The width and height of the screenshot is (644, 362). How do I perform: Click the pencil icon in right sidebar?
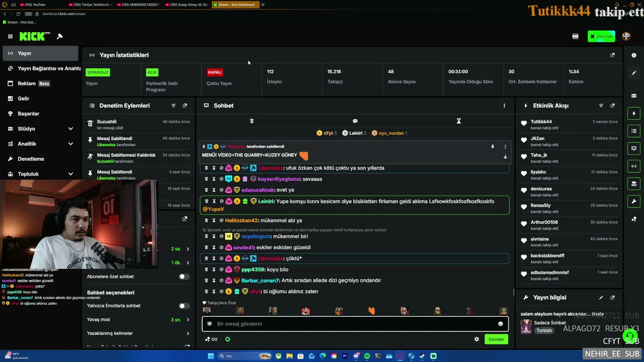(634, 73)
